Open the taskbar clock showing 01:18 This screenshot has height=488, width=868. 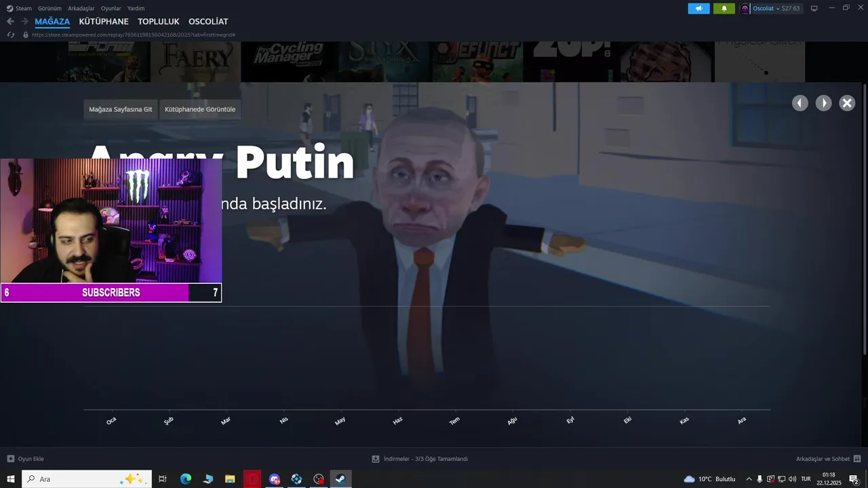coord(829,479)
